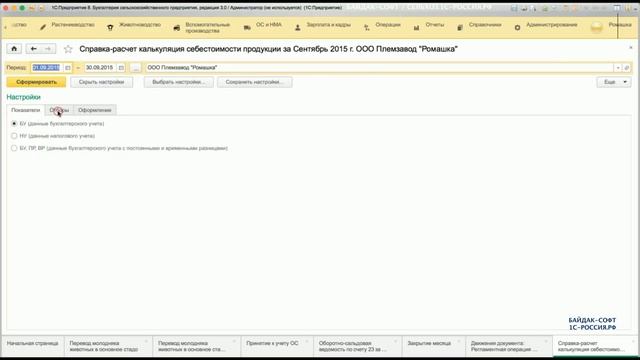Click the Отчеты chart icon
Viewport: 640px width, 360px height.
pos(416,27)
